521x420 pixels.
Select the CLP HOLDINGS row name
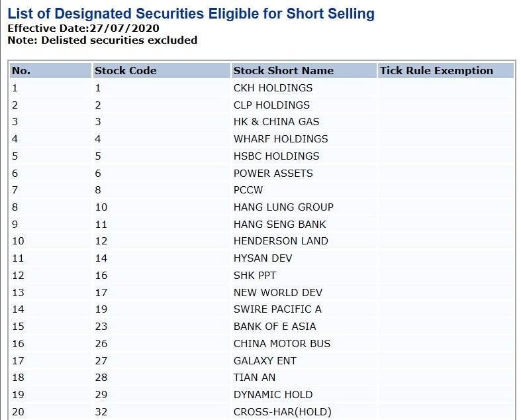click(x=271, y=105)
